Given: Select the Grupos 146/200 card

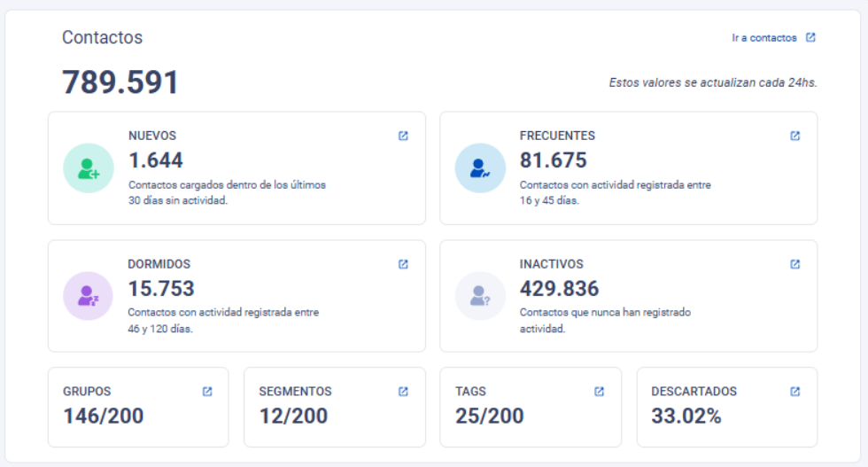Looking at the screenshot, I should tap(138, 407).
